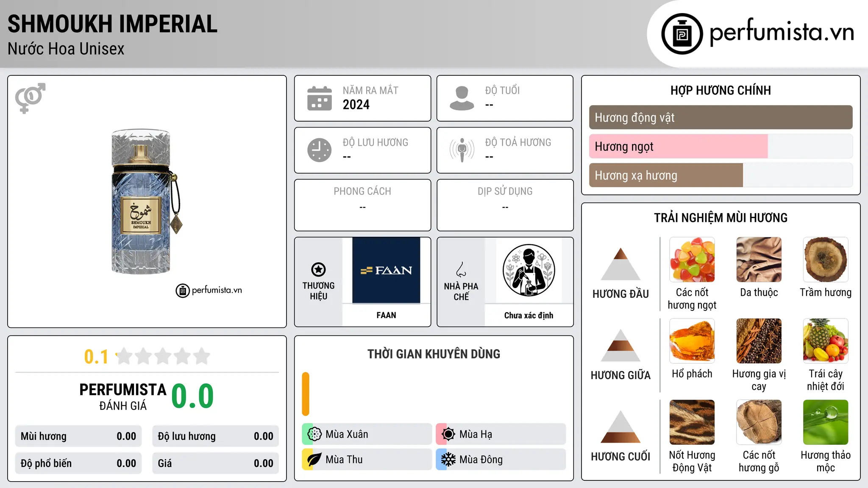
Task: Click the Giá 0.00 score box
Action: tap(215, 463)
